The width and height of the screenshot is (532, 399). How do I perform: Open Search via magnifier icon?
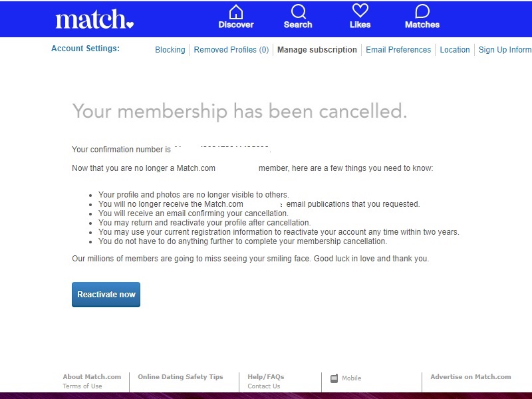[x=298, y=12]
